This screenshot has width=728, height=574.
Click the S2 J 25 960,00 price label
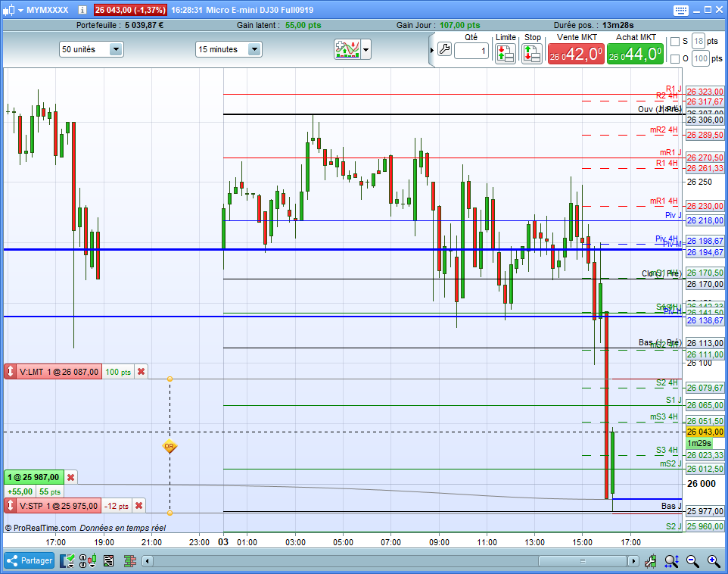pyautogui.click(x=705, y=526)
